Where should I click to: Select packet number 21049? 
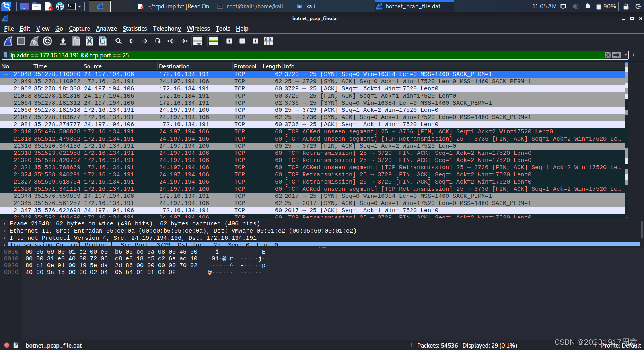[x=312, y=82]
